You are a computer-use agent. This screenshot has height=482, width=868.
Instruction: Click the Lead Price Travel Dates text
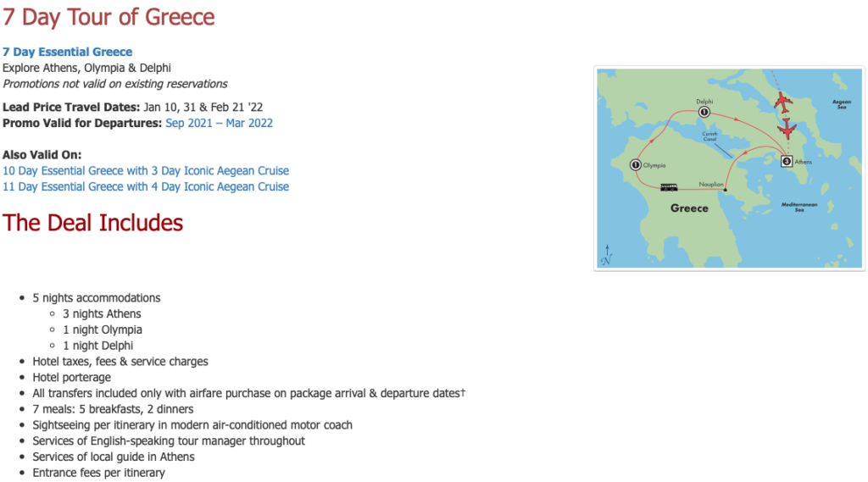pyautogui.click(x=71, y=107)
